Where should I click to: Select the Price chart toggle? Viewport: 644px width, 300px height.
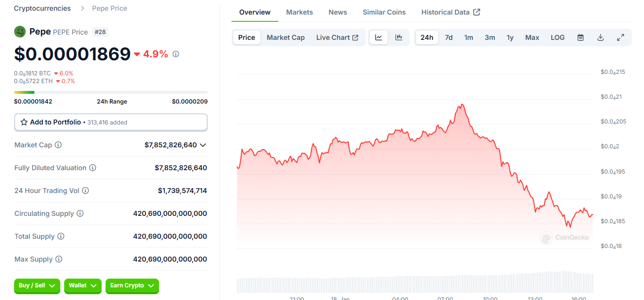[x=247, y=37]
